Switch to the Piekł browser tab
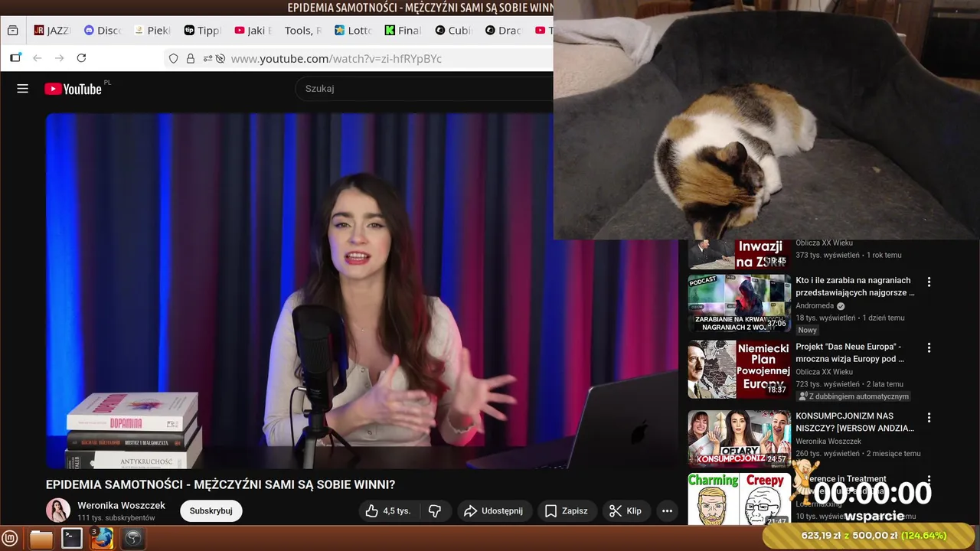This screenshot has height=551, width=980. [152, 31]
